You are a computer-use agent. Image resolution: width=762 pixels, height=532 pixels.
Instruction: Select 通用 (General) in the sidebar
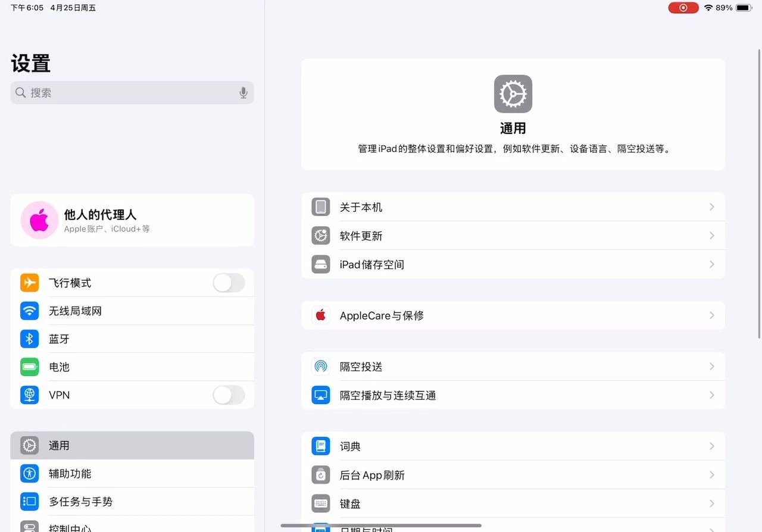coord(132,445)
